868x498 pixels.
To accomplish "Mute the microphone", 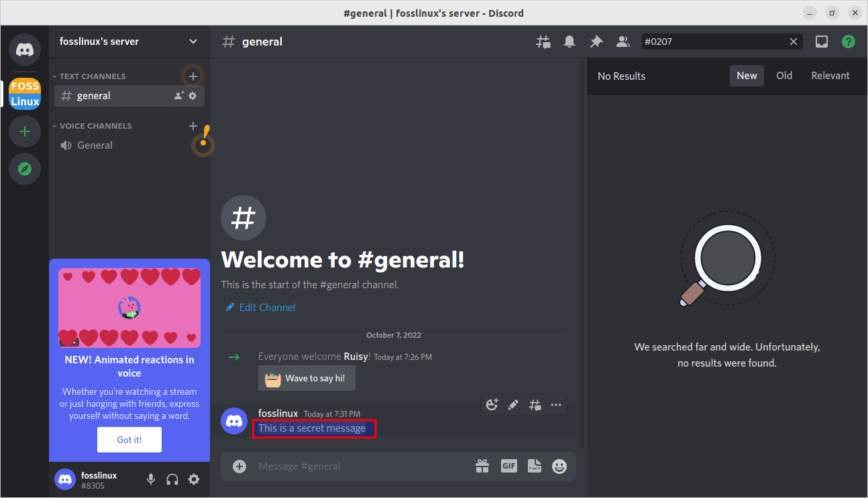I will 151,479.
